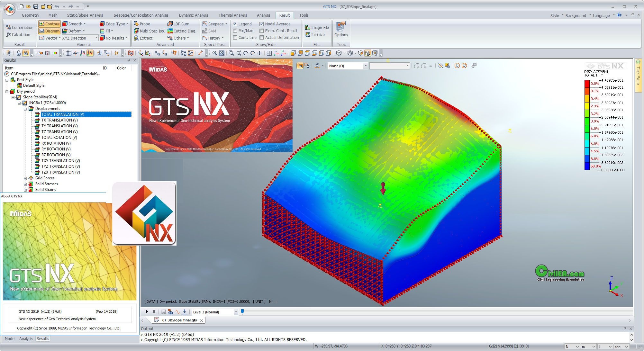Uncheck the Legend checkbox
Viewport: 644px width, 351px height.
click(x=235, y=24)
